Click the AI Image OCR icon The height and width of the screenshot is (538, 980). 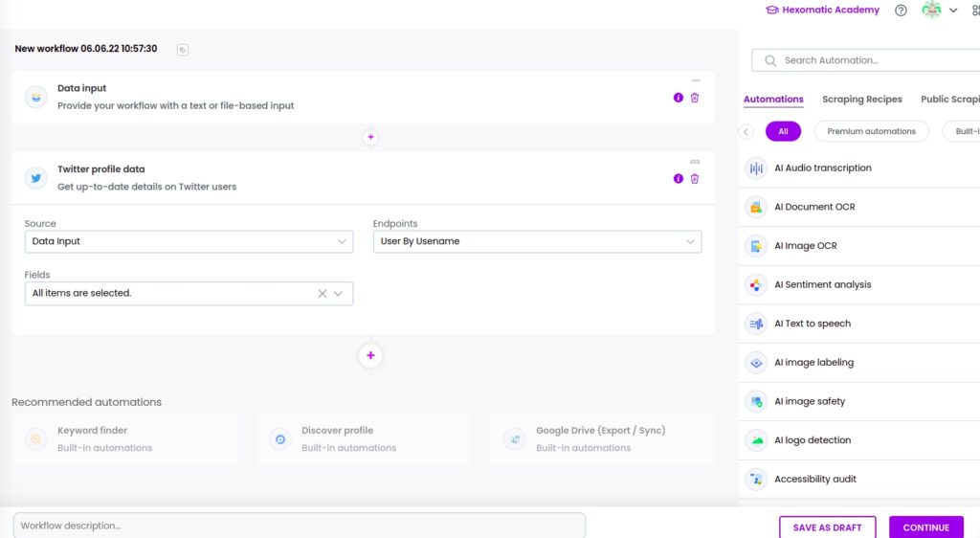756,246
